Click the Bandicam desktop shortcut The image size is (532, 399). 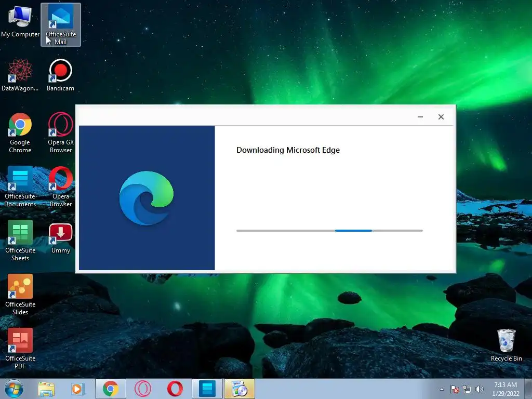point(60,75)
